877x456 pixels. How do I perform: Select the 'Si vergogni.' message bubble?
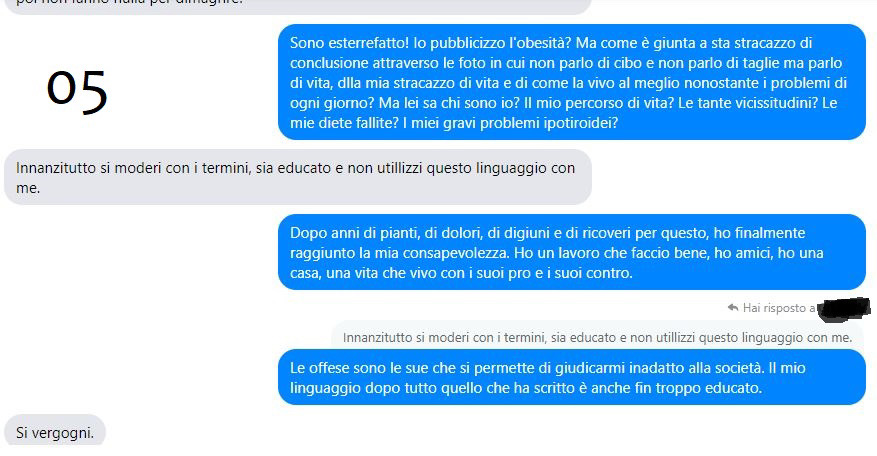pyautogui.click(x=55, y=431)
